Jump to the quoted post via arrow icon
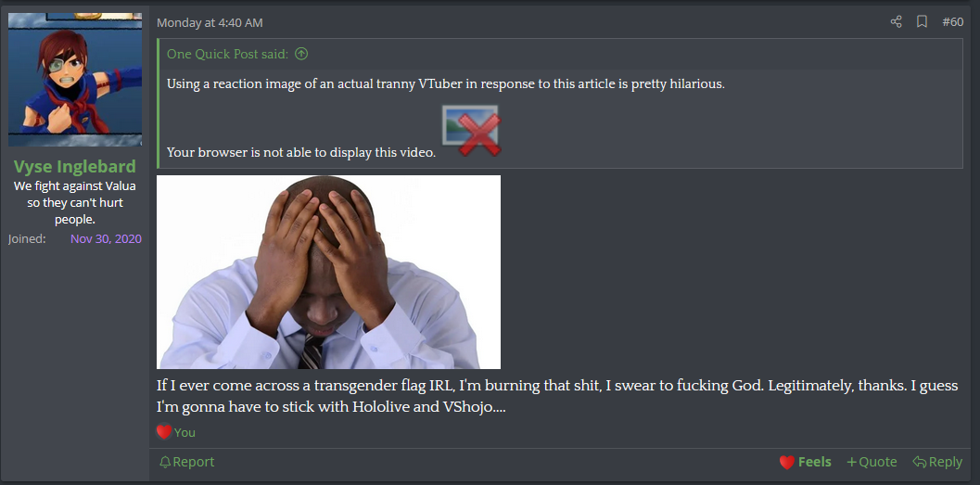The height and width of the screenshot is (485, 980). point(301,55)
